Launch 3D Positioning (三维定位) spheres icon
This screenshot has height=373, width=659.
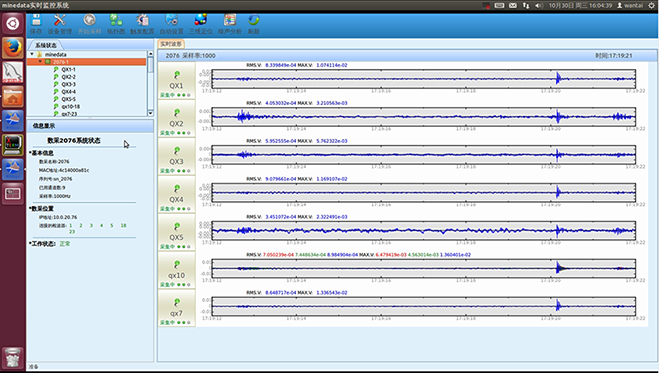click(200, 24)
